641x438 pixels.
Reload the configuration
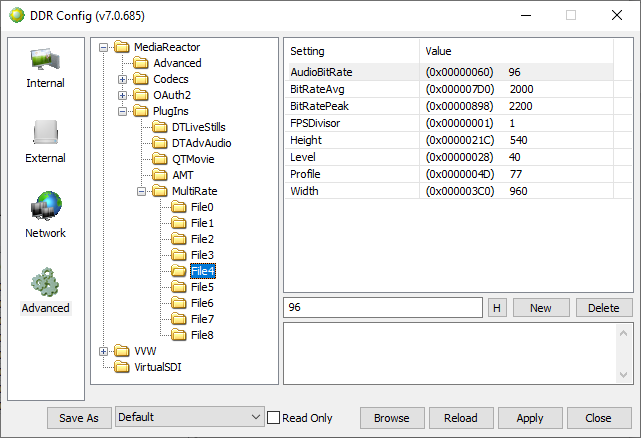pos(461,418)
